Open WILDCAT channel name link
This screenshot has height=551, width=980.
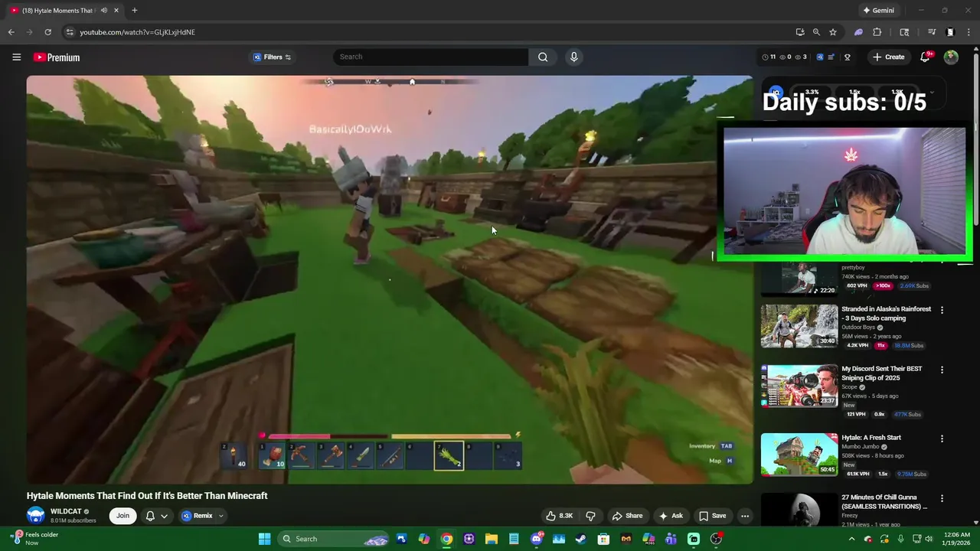66,511
